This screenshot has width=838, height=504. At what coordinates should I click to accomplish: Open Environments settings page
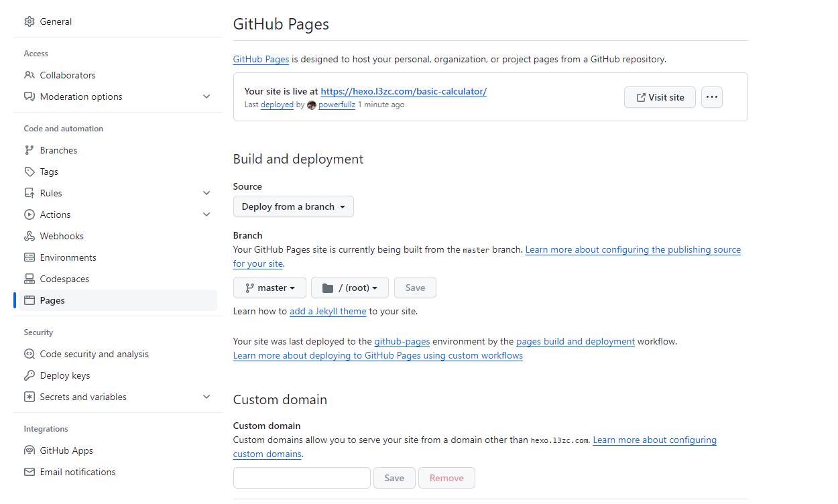pyautogui.click(x=68, y=257)
